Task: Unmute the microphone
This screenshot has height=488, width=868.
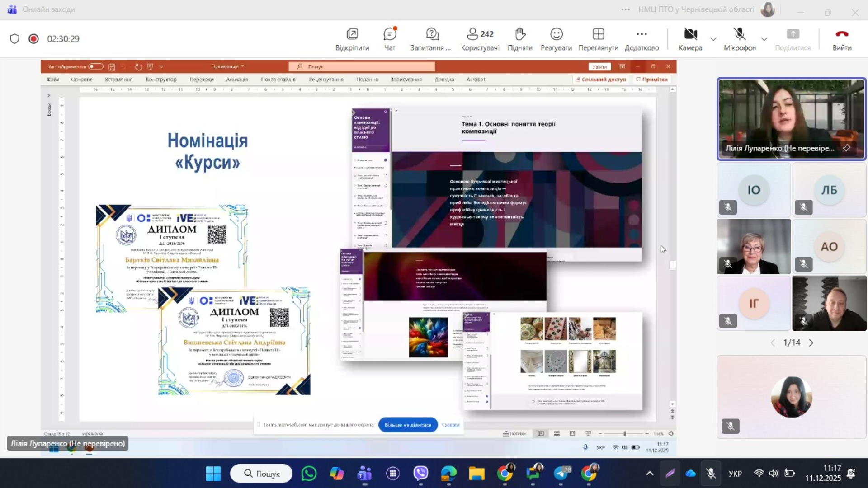Action: coord(739,39)
